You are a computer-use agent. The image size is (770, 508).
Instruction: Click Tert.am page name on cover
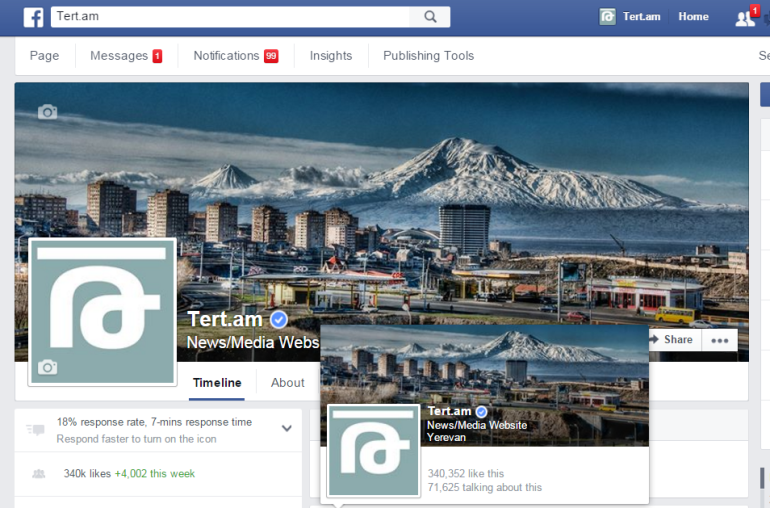tap(225, 319)
